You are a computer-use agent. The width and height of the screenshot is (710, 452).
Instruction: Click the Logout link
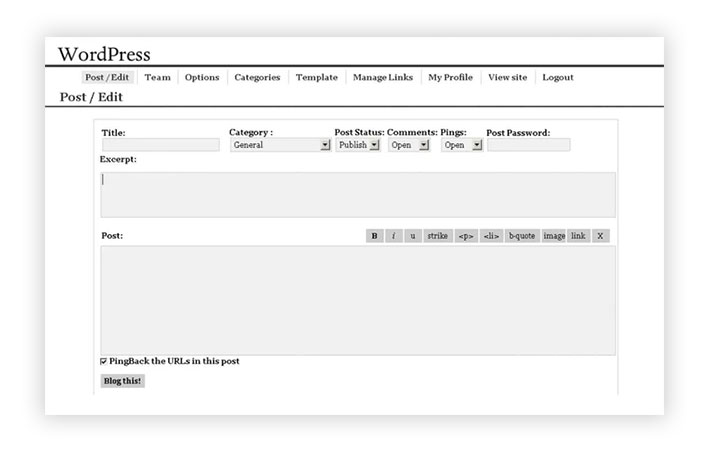(558, 77)
